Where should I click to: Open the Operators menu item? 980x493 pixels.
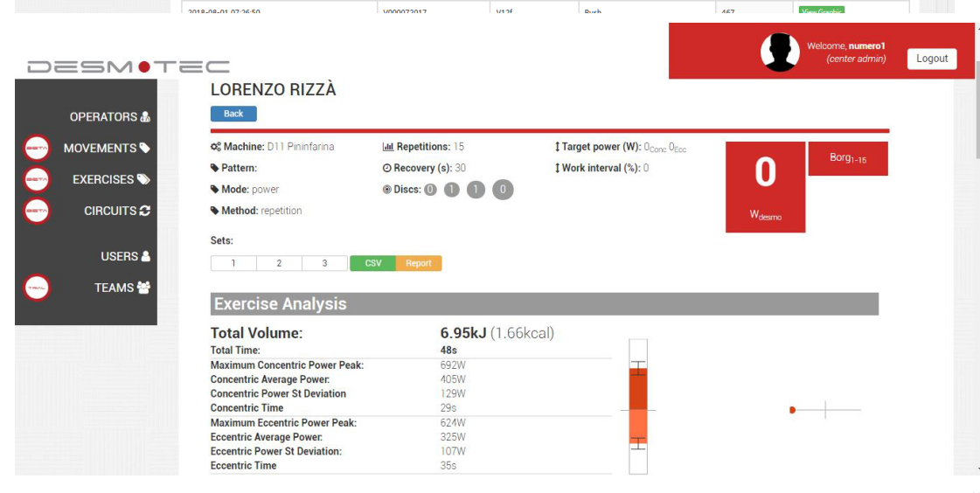(x=109, y=117)
